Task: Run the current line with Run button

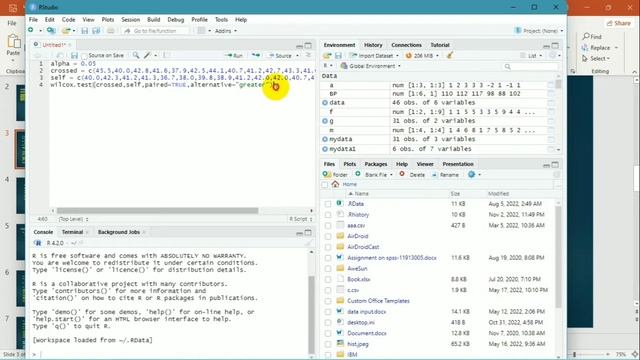Action: 235,56
